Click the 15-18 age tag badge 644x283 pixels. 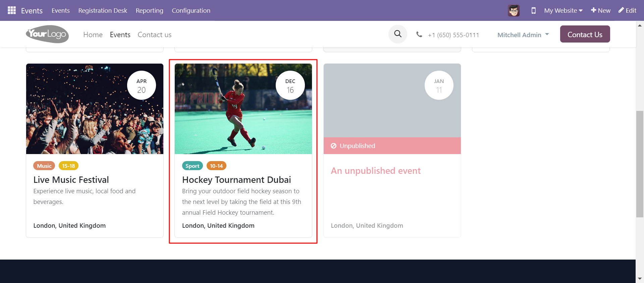click(68, 166)
